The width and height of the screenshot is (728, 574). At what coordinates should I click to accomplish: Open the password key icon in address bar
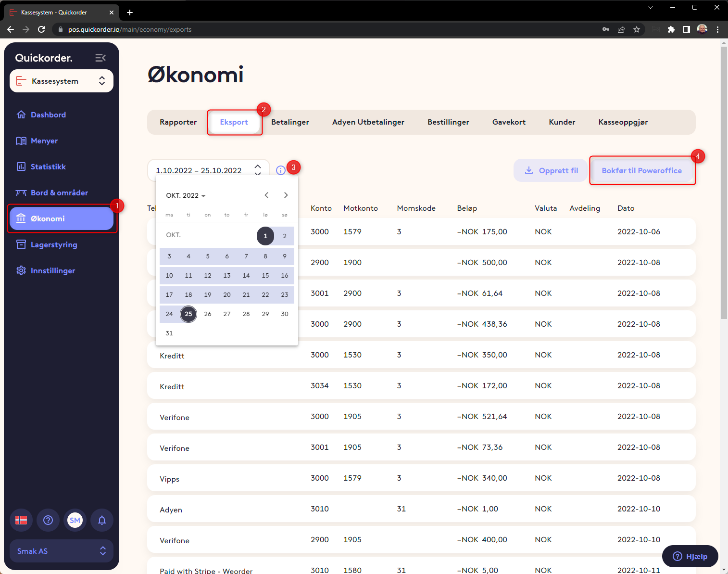click(x=606, y=29)
